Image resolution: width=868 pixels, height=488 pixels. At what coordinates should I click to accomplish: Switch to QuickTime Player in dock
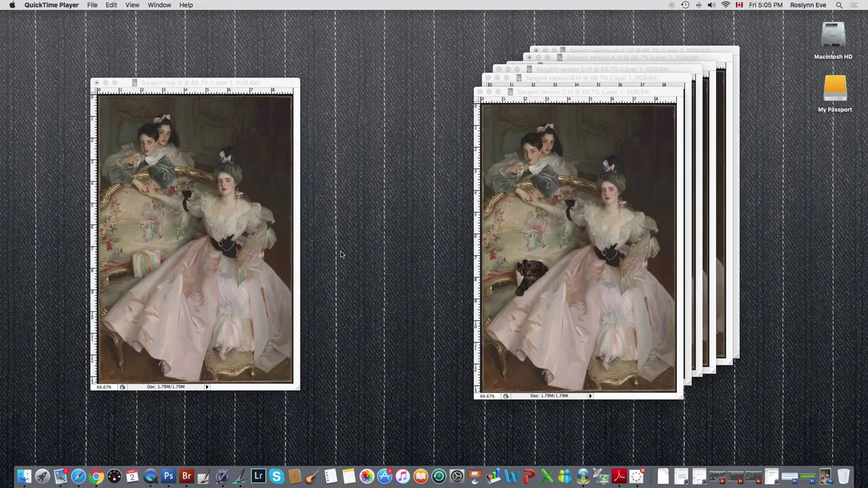[x=150, y=476]
